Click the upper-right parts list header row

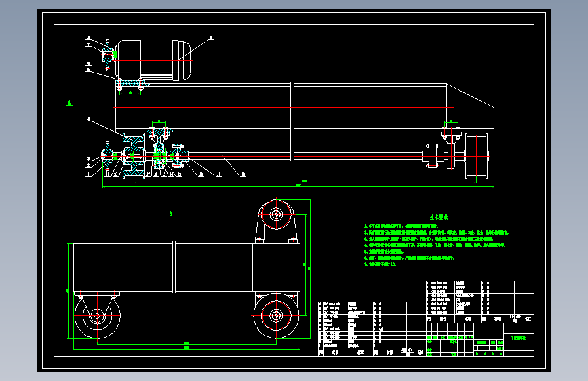point(480,319)
